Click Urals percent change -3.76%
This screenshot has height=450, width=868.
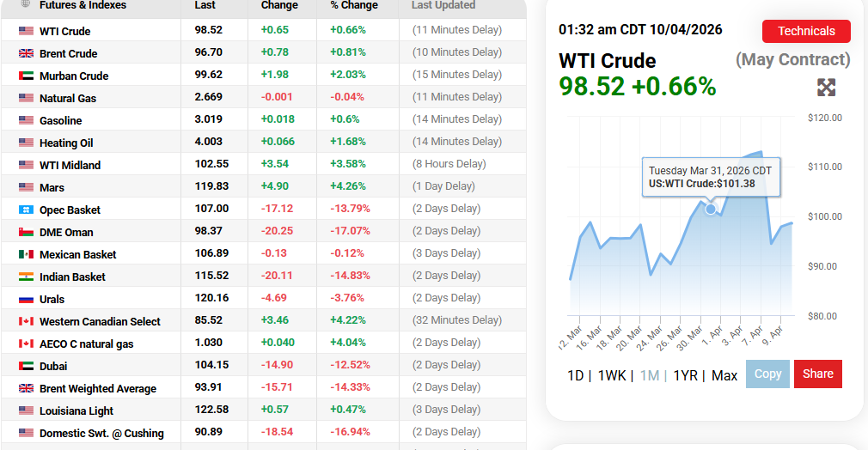[x=346, y=298]
